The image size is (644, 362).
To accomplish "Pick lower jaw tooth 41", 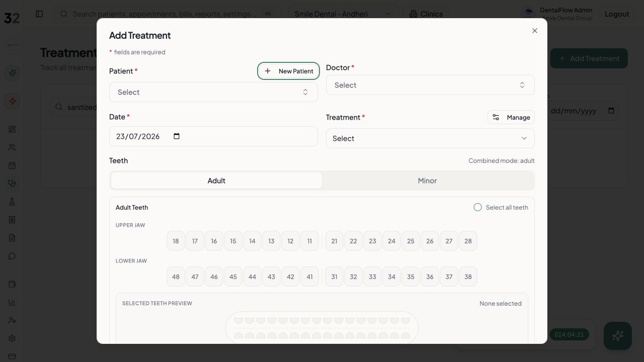I will 309,277.
